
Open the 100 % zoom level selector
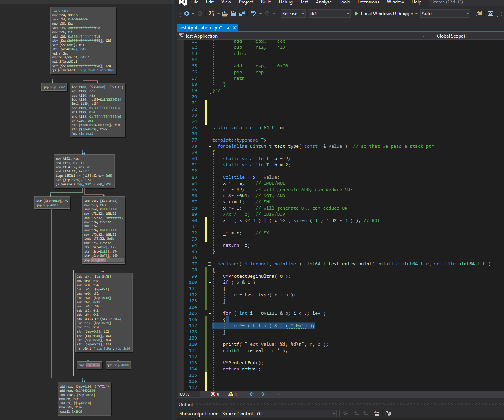(x=189, y=394)
